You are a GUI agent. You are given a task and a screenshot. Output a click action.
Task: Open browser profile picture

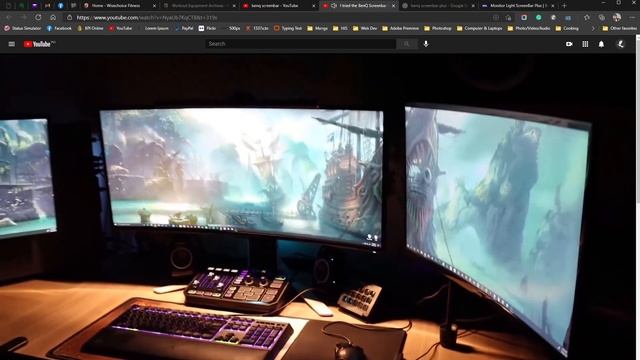click(617, 17)
